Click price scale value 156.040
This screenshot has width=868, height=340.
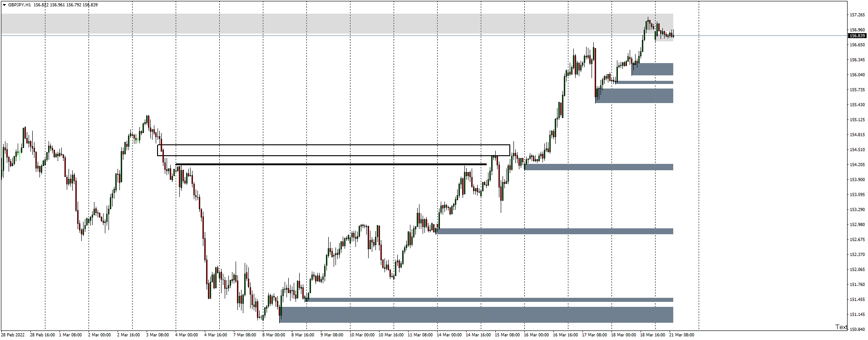coord(857,75)
